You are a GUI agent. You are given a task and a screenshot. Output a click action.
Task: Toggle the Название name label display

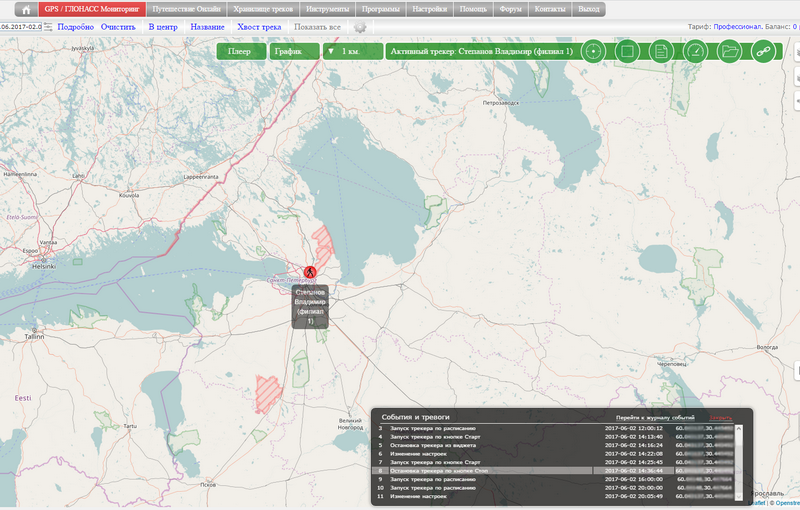tap(207, 27)
